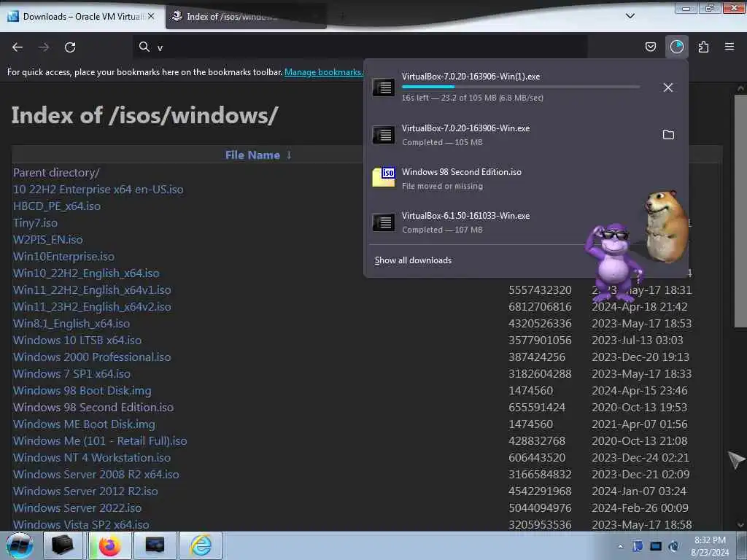Open Windows Server 2012 R2.iso
The height and width of the screenshot is (560, 747).
tap(85, 491)
